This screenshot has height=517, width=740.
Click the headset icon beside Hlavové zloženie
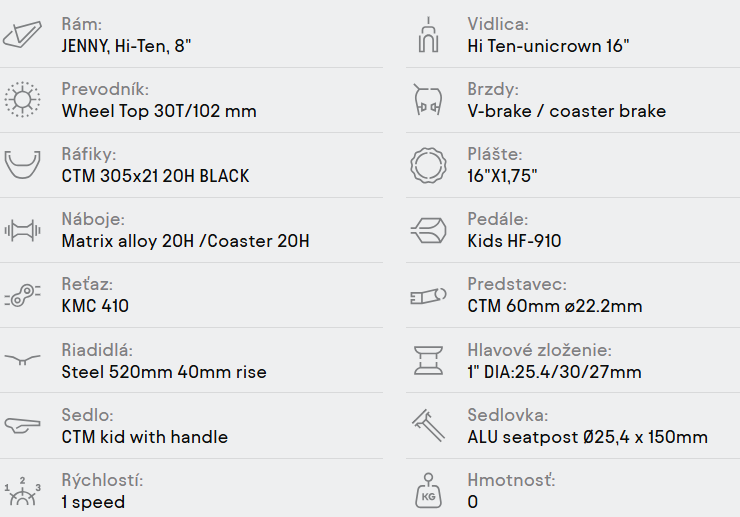coord(427,360)
